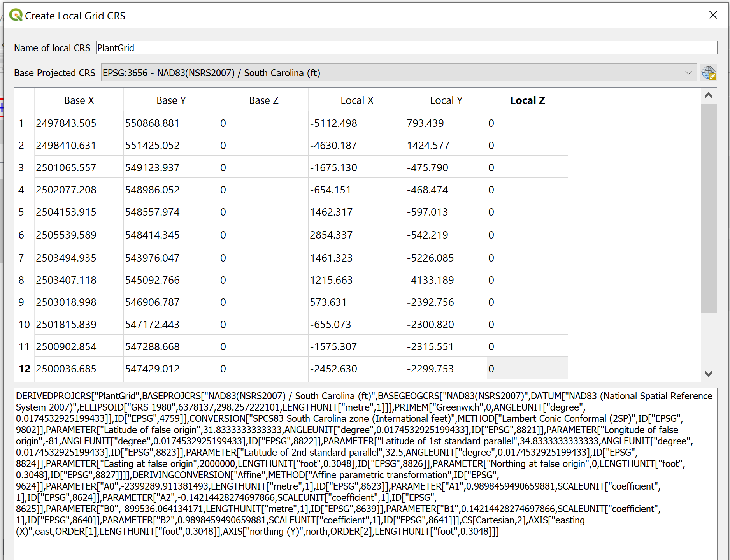Select cell -1675.130

point(357,167)
